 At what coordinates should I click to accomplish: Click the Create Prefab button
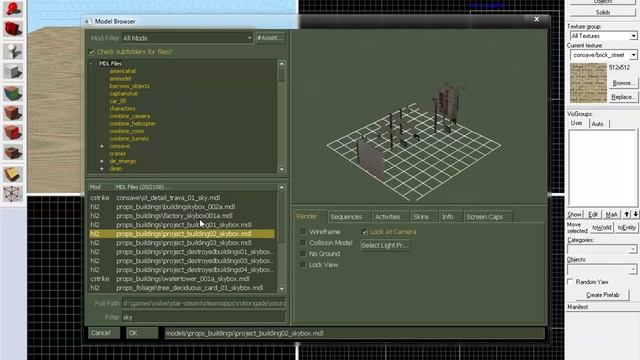pyautogui.click(x=602, y=295)
